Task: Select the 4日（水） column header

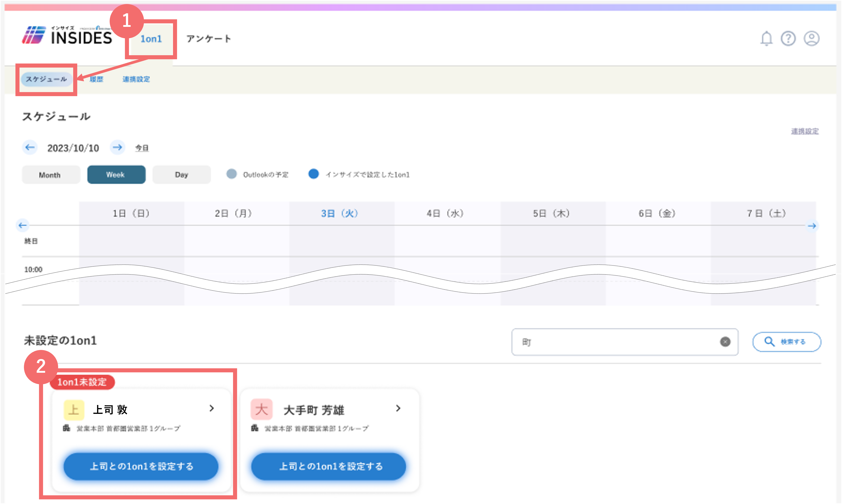Action: [x=447, y=213]
